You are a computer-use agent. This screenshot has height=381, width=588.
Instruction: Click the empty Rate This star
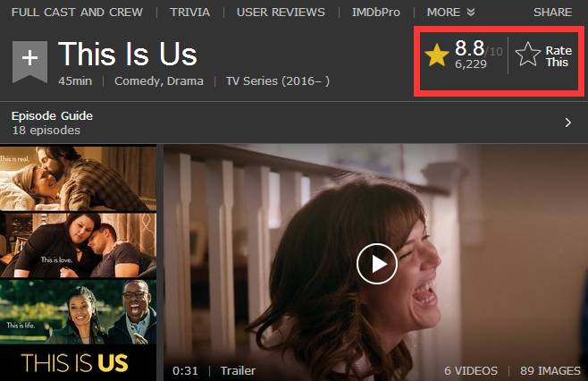point(528,54)
